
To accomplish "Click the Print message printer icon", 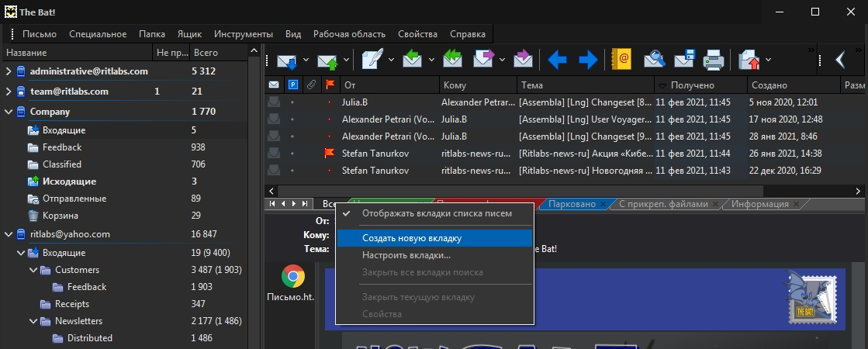I will coord(714,59).
